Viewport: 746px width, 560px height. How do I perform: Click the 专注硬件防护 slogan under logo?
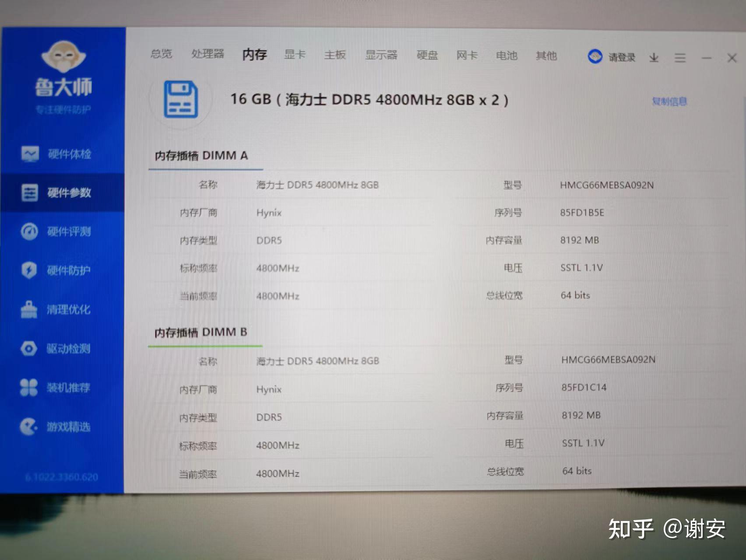(x=63, y=109)
